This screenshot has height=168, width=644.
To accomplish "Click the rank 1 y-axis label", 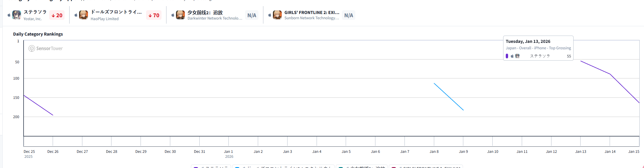I will pyautogui.click(x=18, y=41).
